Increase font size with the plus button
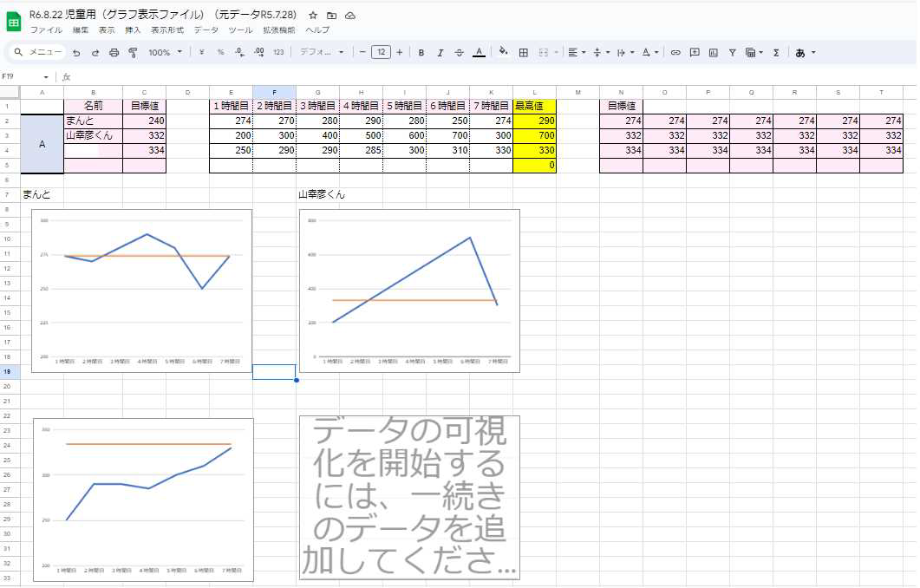920x588 pixels. (x=399, y=53)
